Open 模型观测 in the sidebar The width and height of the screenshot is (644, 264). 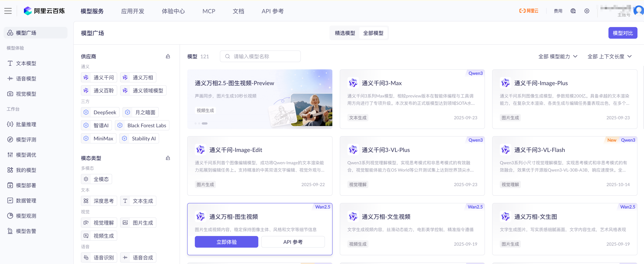click(x=26, y=216)
